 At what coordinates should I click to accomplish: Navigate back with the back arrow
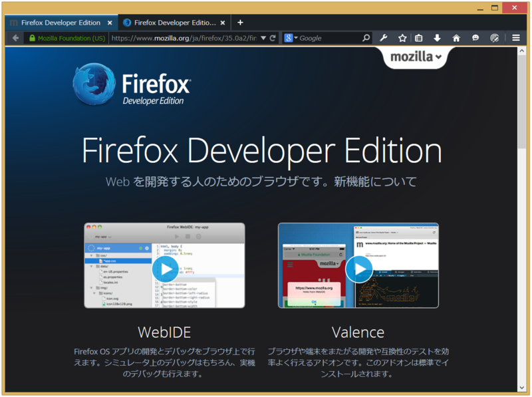[x=15, y=38]
